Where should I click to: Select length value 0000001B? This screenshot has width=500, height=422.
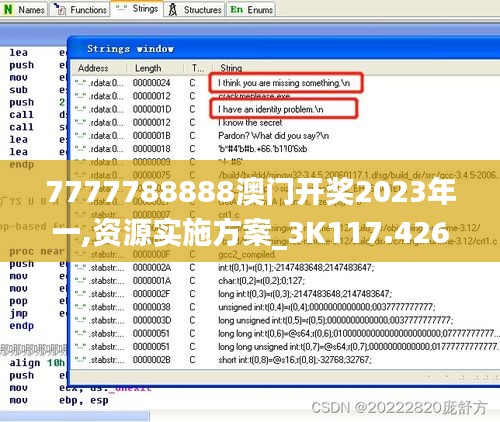(152, 136)
